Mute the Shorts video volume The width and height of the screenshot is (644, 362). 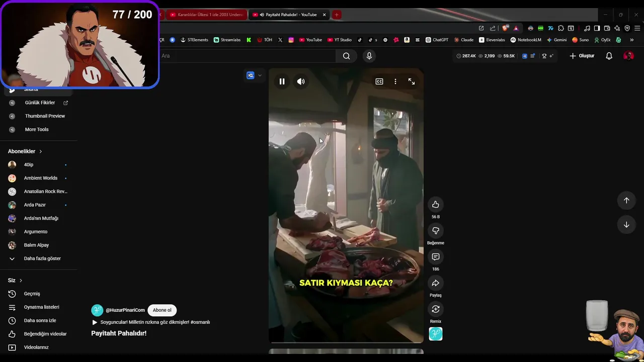tap(301, 81)
